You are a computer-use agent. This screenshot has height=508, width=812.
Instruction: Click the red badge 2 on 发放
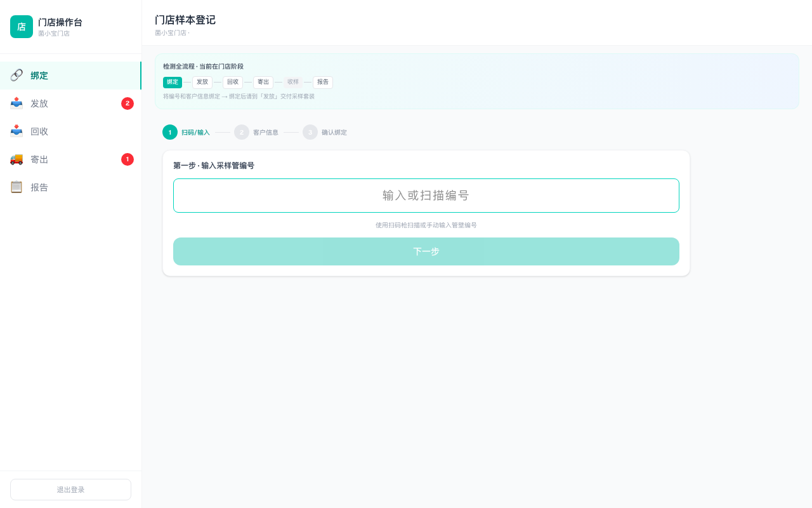[x=128, y=104]
